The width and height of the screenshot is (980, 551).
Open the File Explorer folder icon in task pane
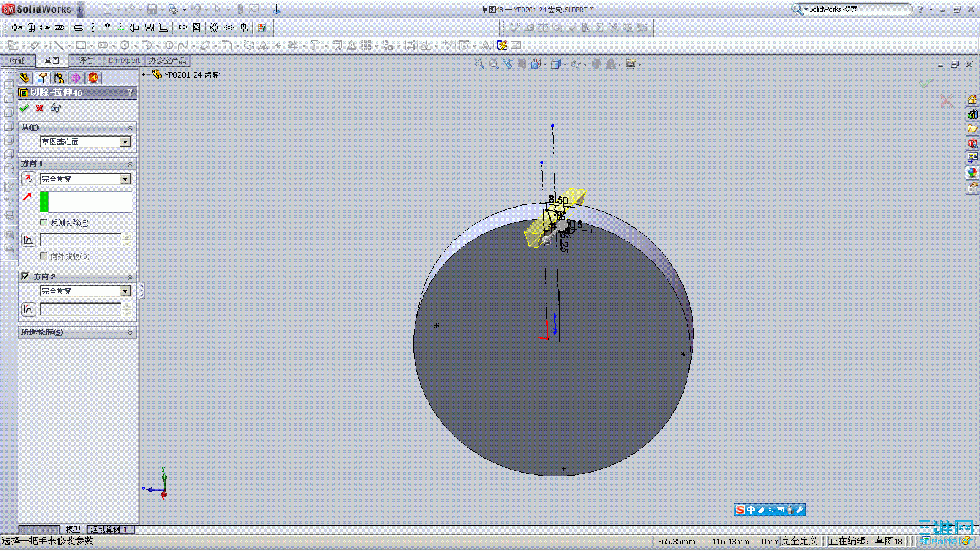point(972,129)
